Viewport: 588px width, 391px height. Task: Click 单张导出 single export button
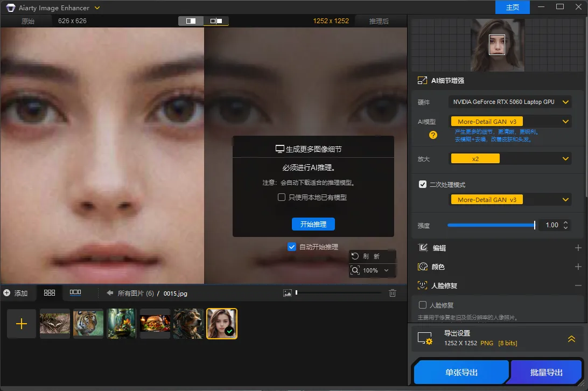(461, 372)
